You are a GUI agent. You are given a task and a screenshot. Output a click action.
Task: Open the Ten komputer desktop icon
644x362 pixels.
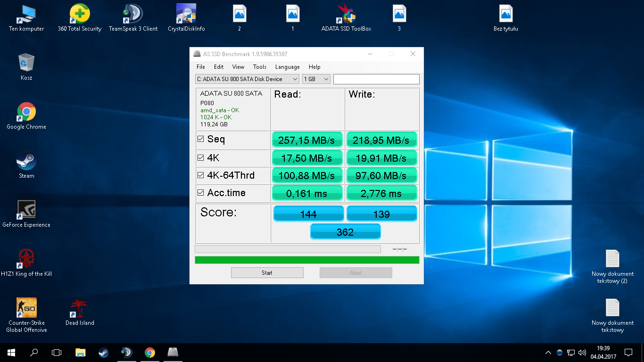26,18
